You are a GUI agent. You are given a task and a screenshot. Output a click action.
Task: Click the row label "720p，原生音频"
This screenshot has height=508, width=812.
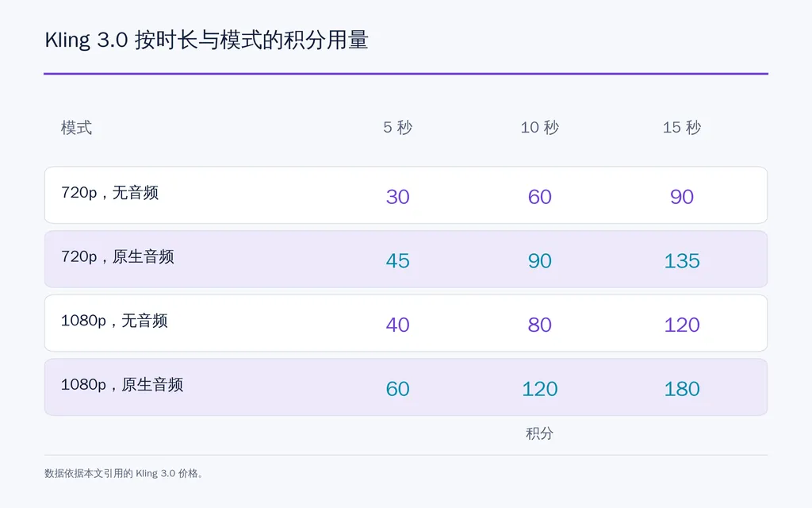click(x=117, y=256)
